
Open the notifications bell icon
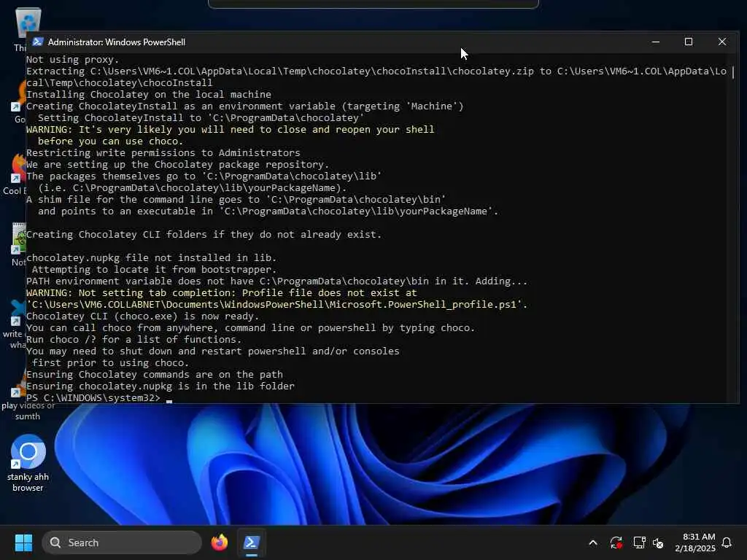click(x=727, y=542)
